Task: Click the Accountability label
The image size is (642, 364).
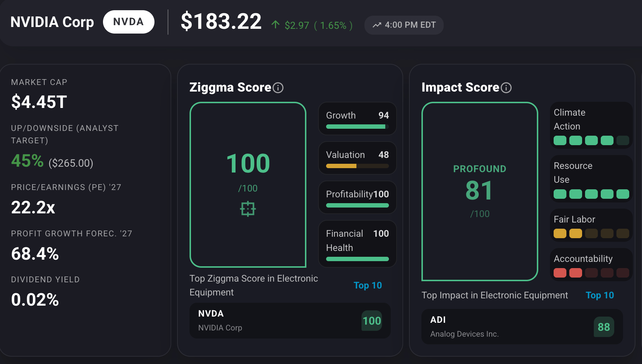Action: 583,259
